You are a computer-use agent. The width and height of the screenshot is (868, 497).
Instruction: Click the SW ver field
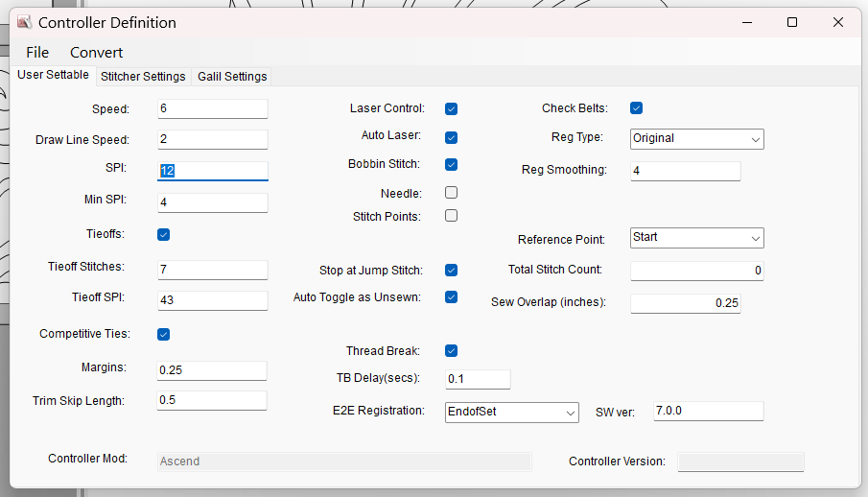point(709,411)
